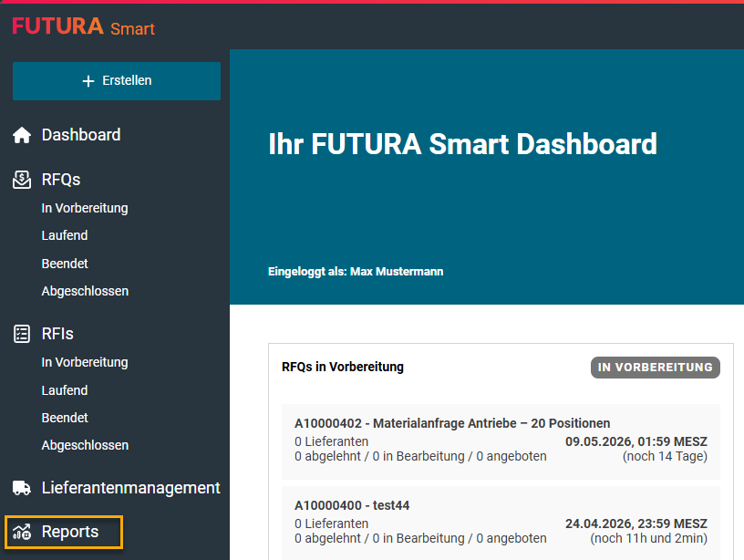Click the RFQs inbox dollar icon
Image resolution: width=744 pixels, height=560 pixels.
(x=22, y=180)
